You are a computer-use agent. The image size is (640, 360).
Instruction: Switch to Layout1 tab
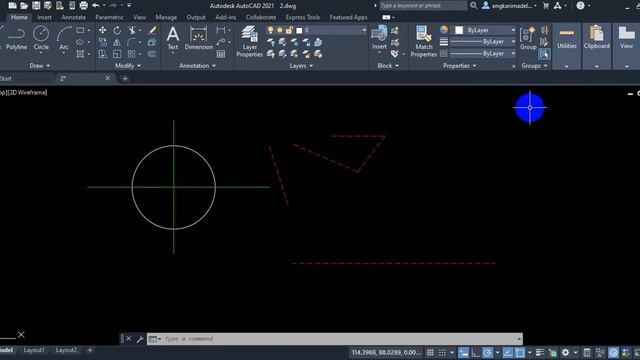(x=34, y=350)
